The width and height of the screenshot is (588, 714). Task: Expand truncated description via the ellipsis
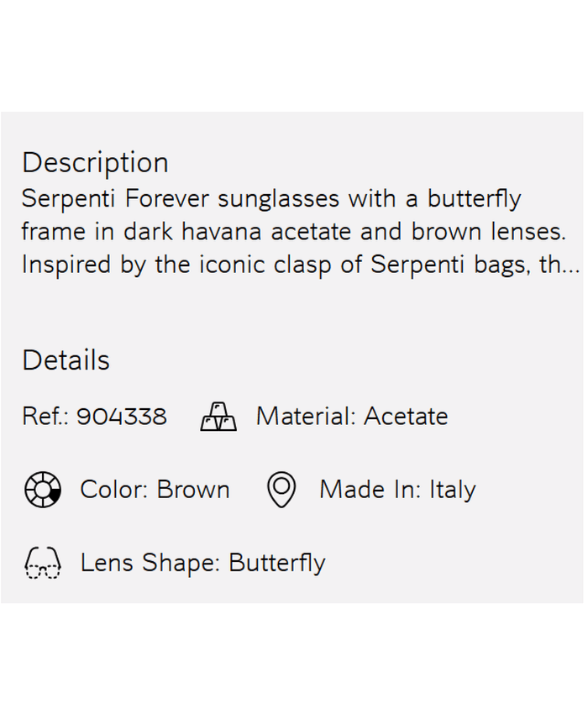(x=571, y=267)
